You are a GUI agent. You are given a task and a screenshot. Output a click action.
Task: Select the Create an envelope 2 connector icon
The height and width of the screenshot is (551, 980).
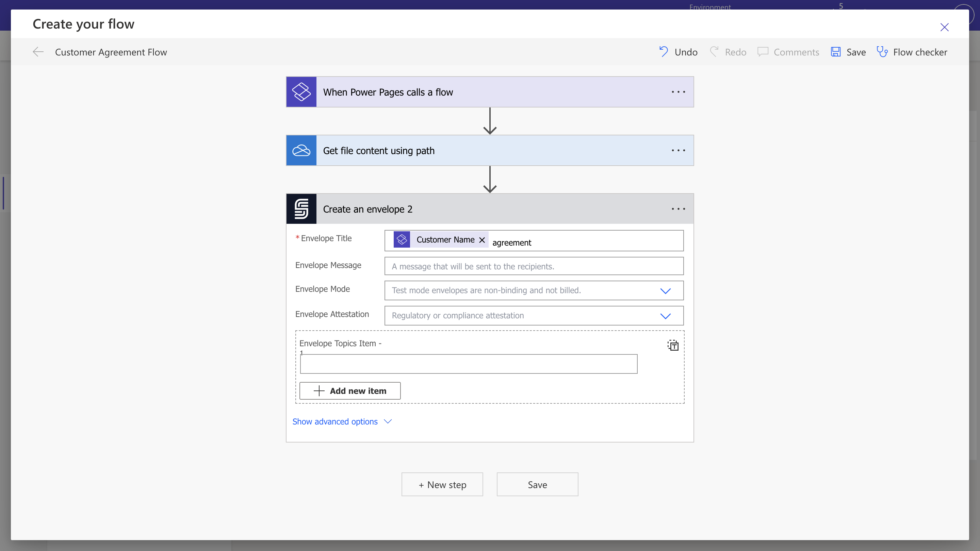[301, 209]
